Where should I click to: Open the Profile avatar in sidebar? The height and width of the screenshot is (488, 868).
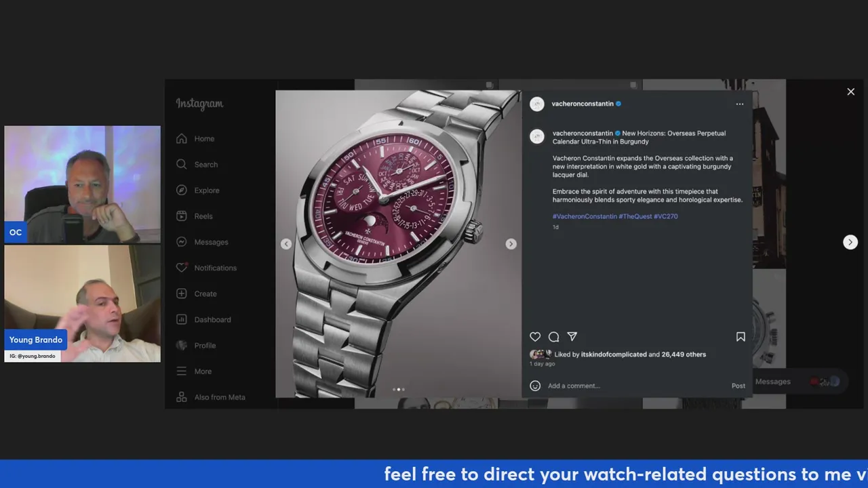click(x=181, y=345)
